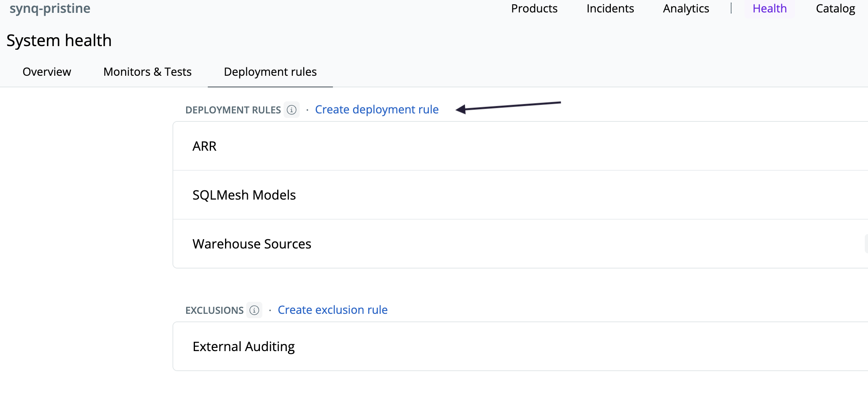The width and height of the screenshot is (868, 412).
Task: Select the SQLMesh Models deployment rule
Action: click(x=244, y=195)
